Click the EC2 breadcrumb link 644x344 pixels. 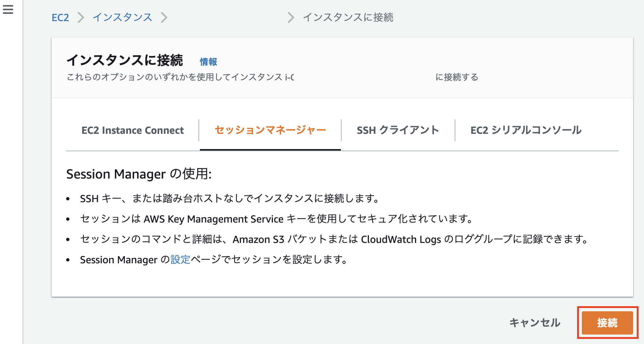point(60,17)
